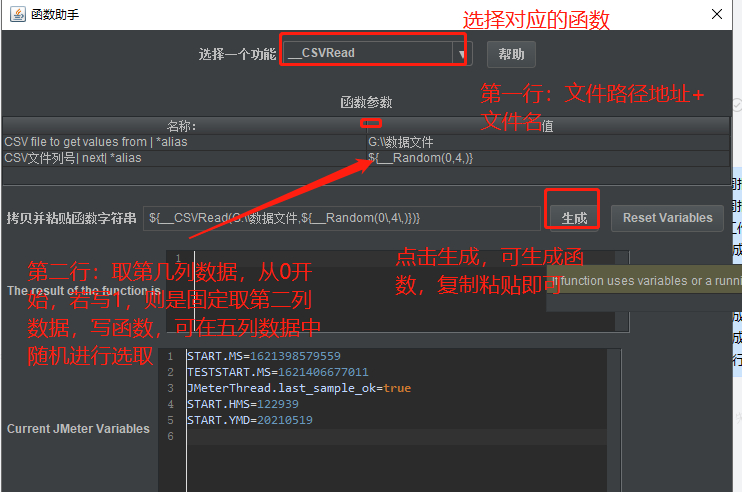
Task: Open the __CSVRead function dropdown
Action: [x=377, y=53]
